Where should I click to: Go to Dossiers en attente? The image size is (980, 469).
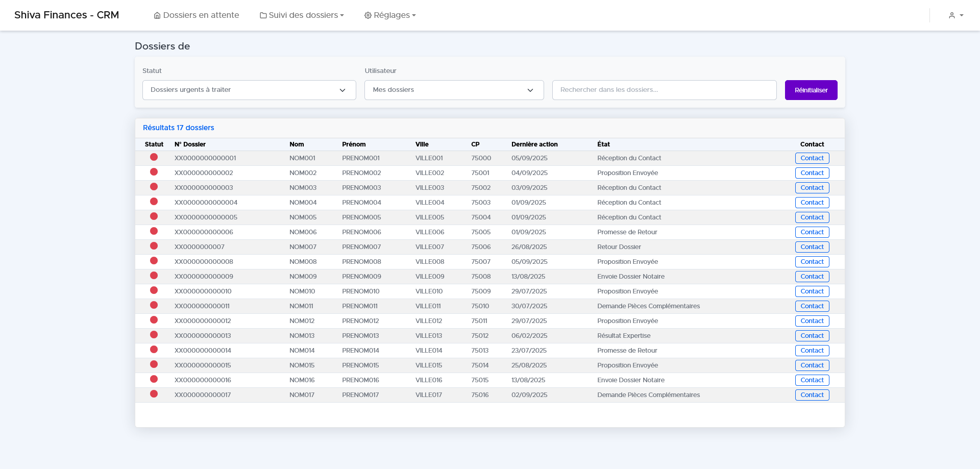coord(201,15)
